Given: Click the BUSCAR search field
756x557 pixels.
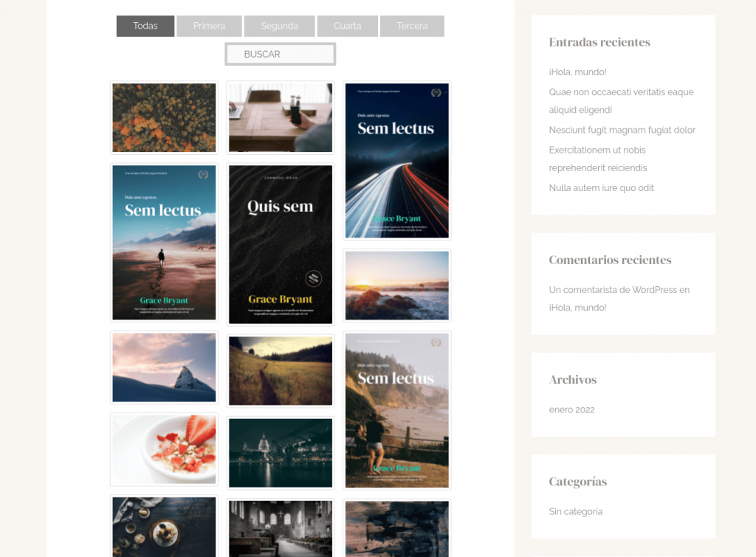Looking at the screenshot, I should 280,54.
